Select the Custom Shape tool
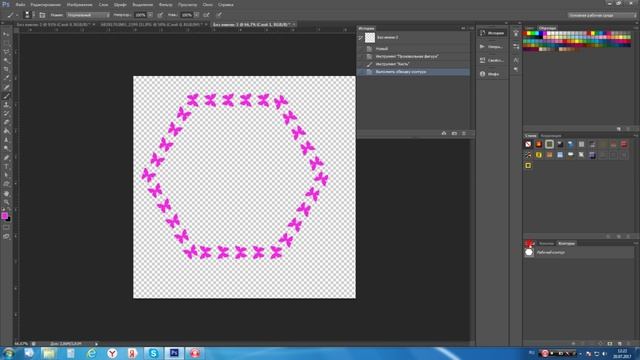 click(7, 184)
